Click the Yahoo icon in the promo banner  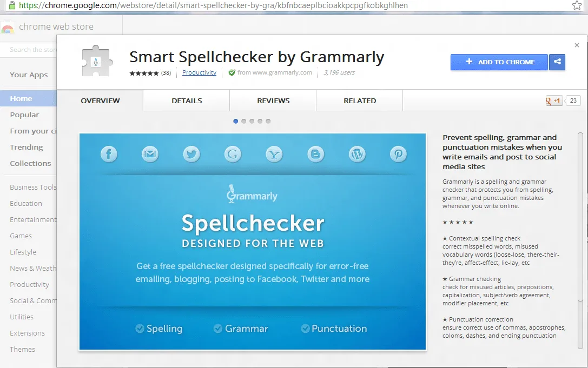tap(274, 154)
